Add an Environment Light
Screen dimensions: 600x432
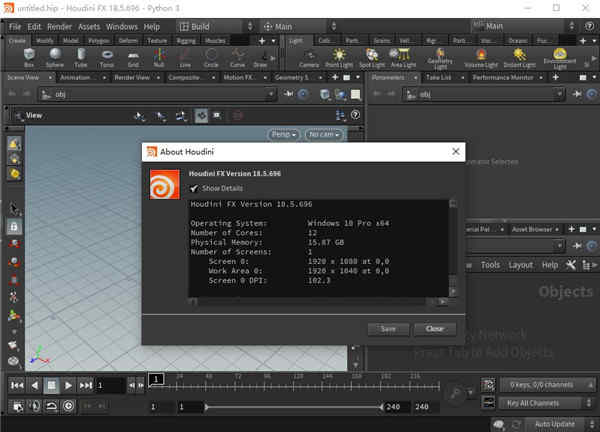tap(560, 59)
